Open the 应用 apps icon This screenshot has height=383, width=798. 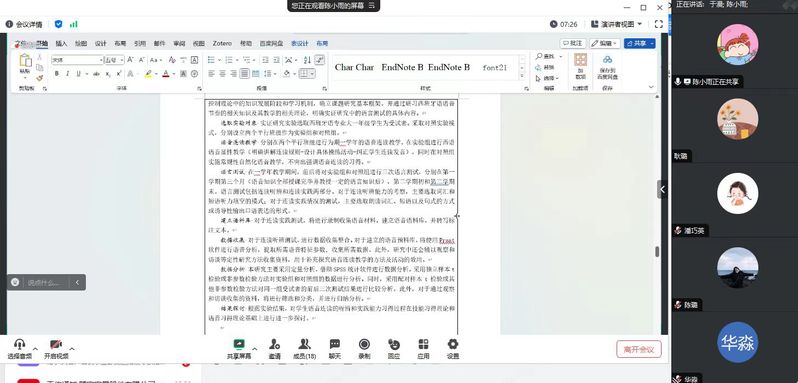(423, 349)
